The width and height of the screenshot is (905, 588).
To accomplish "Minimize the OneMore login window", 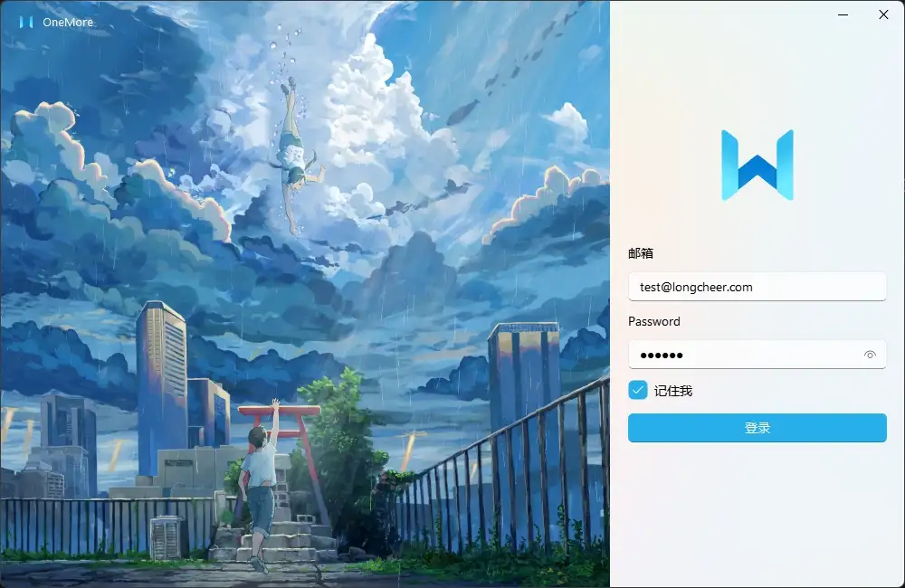I will [843, 14].
